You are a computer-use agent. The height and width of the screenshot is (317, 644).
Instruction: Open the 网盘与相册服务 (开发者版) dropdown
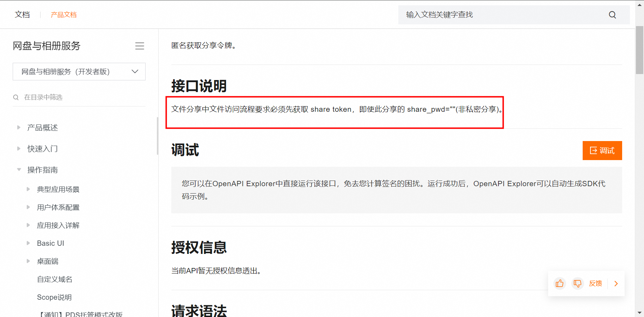pyautogui.click(x=79, y=72)
